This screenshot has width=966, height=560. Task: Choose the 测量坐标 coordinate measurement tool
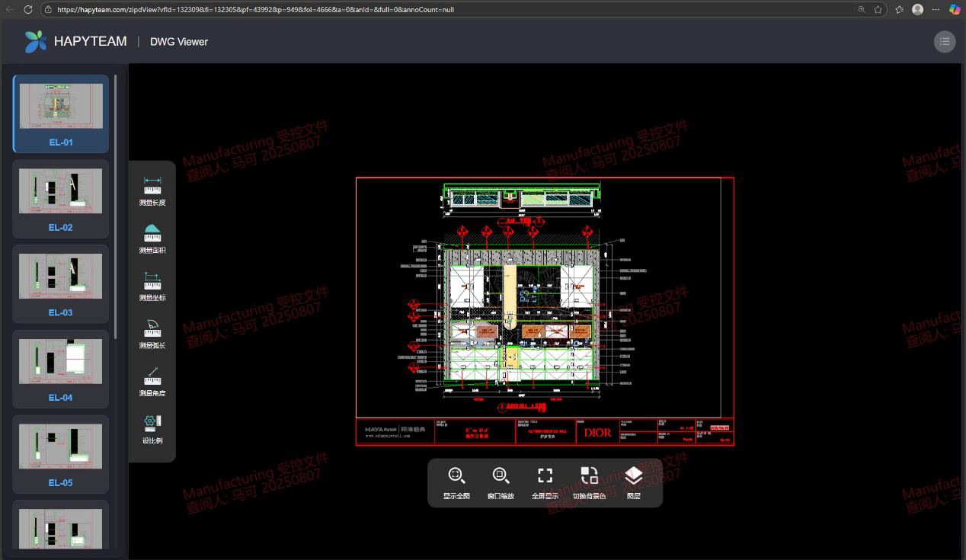coord(152,285)
